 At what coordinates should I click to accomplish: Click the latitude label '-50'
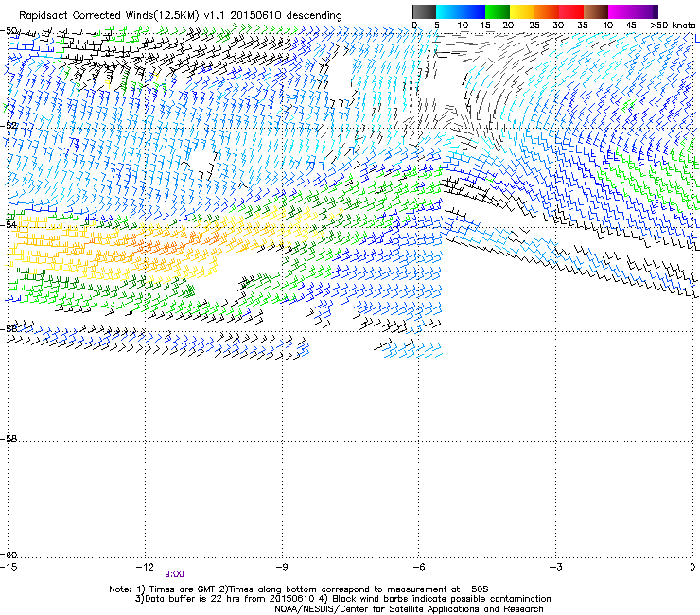tap(9, 31)
